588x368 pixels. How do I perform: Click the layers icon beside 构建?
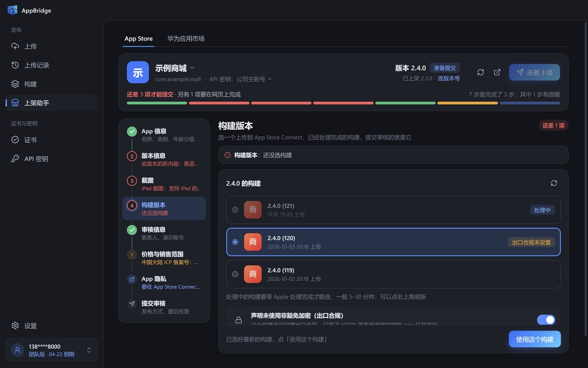(15, 84)
